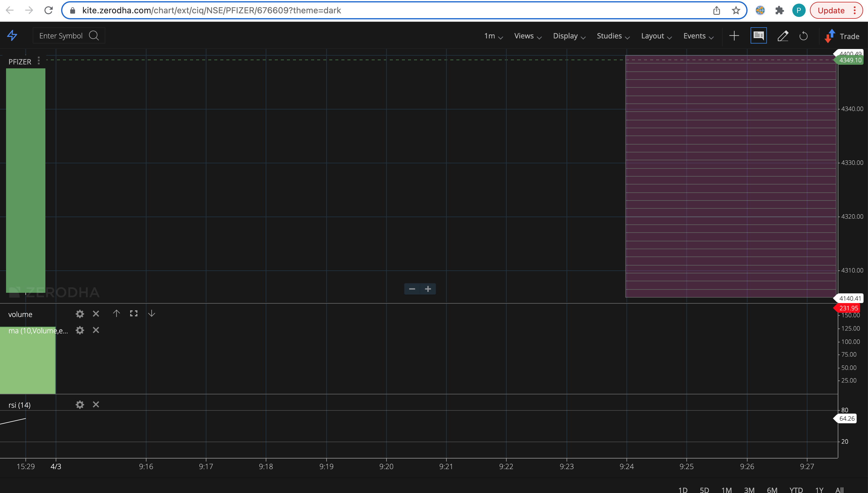The image size is (868, 493).
Task: Select the 5D range button
Action: tap(704, 490)
